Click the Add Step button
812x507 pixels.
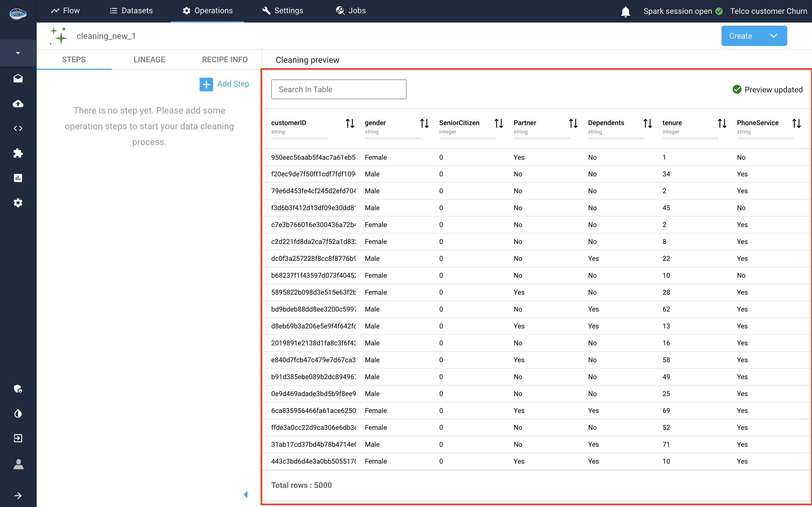tap(224, 84)
